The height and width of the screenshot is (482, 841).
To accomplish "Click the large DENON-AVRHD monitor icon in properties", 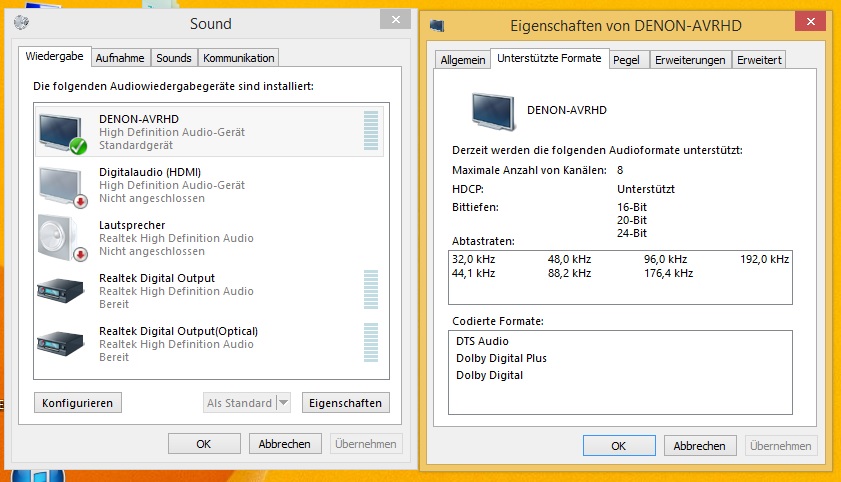I will tap(493, 111).
